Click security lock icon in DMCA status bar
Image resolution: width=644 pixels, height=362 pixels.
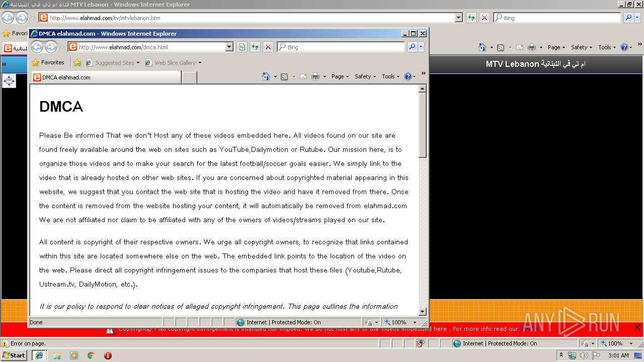pos(368,322)
